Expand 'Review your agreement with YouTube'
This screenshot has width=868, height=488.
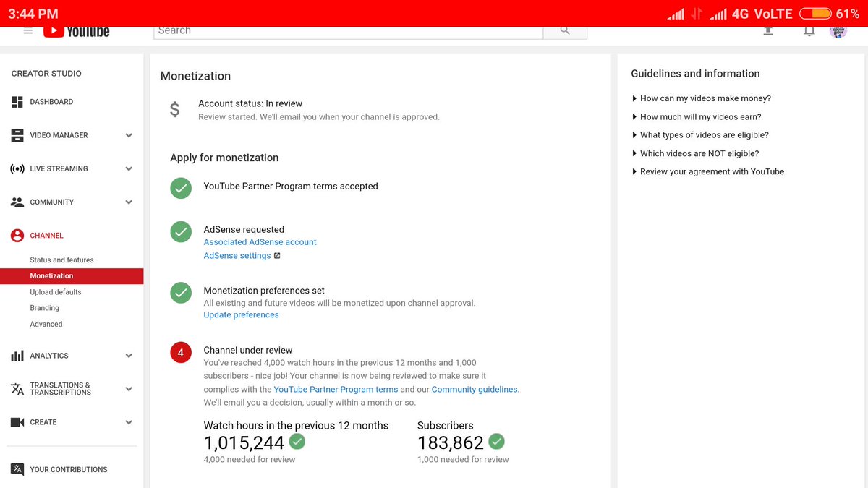[708, 171]
